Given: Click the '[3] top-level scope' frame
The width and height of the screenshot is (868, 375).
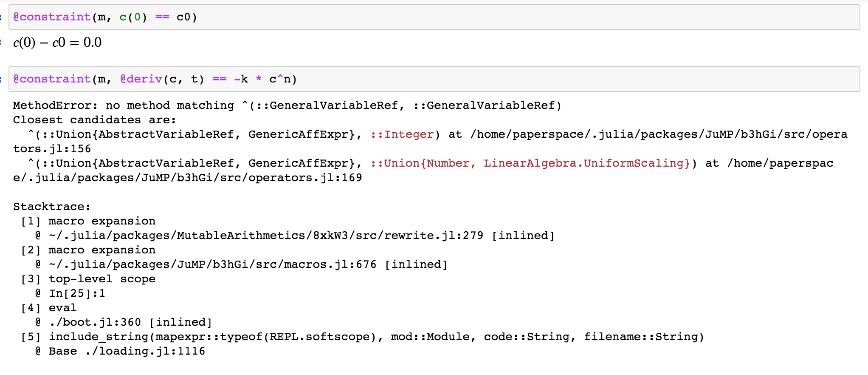Looking at the screenshot, I should point(88,279).
